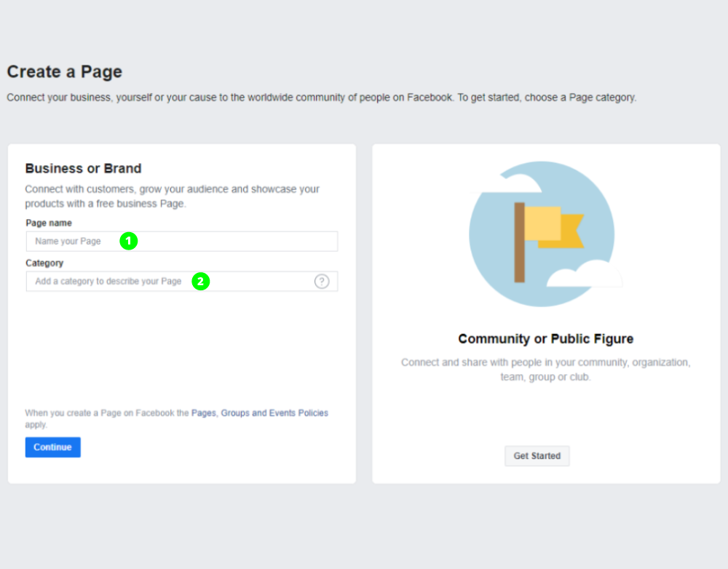This screenshot has width=728, height=569.
Task: Select the Business or Brand card
Action: [x=182, y=349]
